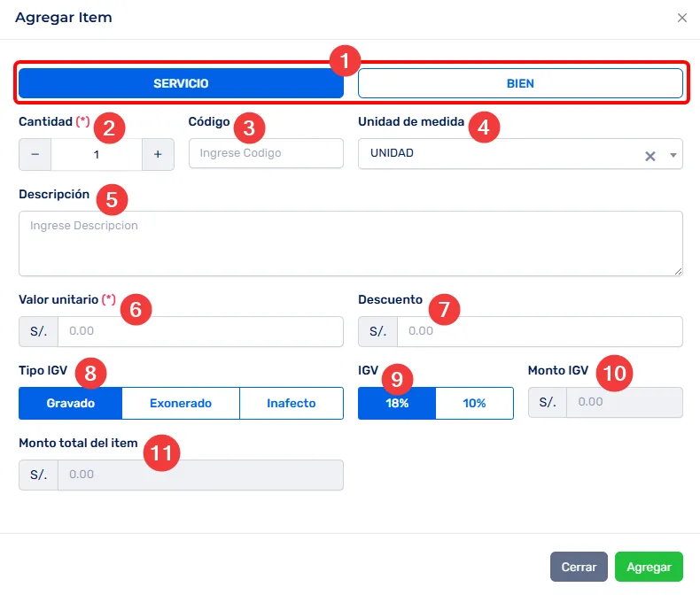This screenshot has width=700, height=595.
Task: Pick the 18% IGV rate
Action: [x=397, y=403]
